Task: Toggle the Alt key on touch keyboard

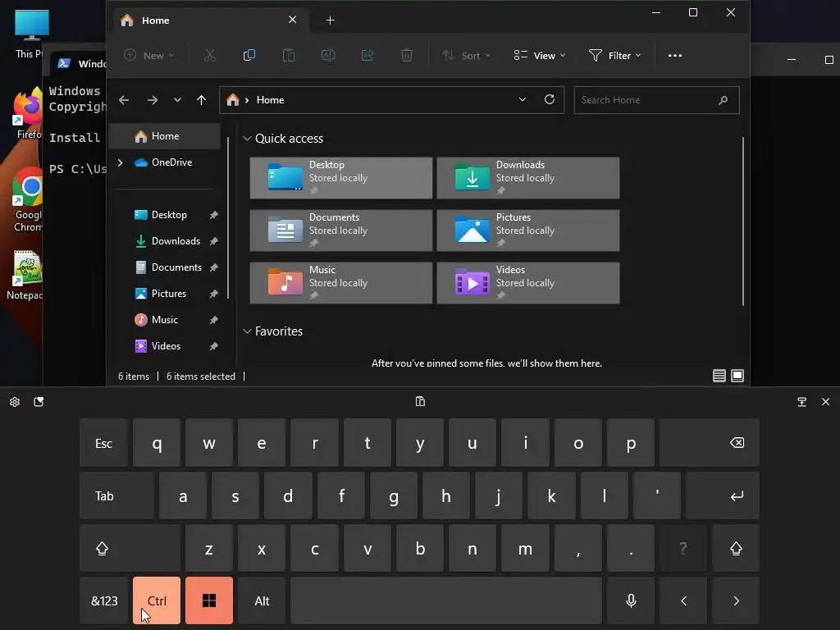Action: (262, 600)
